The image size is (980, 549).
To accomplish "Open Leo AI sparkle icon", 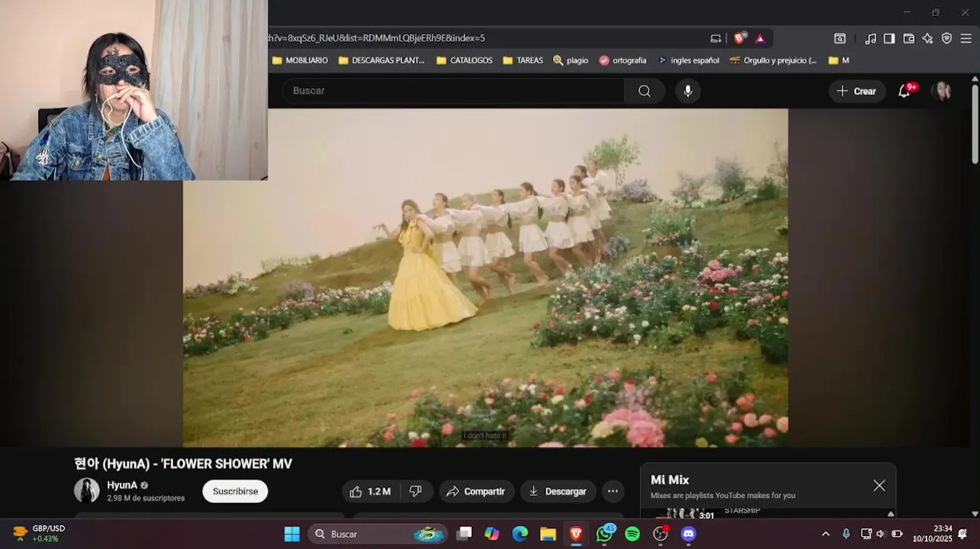I will pos(927,38).
